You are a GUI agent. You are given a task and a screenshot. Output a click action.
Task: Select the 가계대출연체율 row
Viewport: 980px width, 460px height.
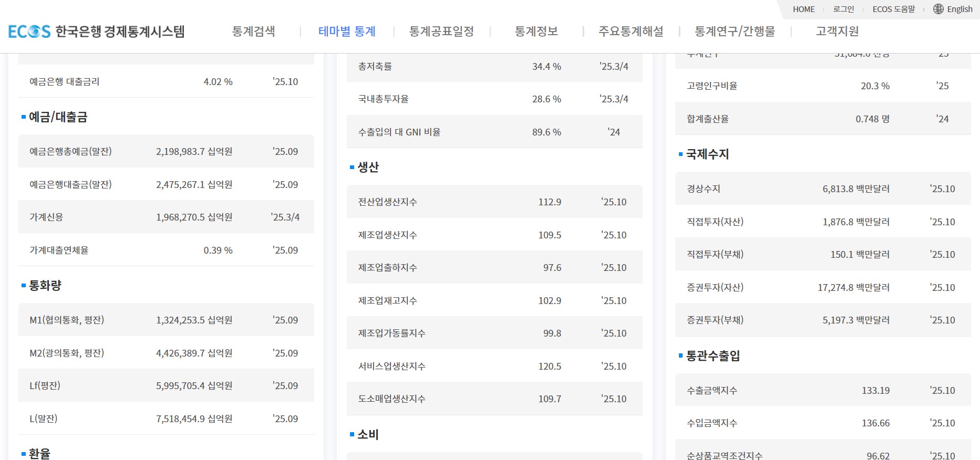[x=166, y=250]
